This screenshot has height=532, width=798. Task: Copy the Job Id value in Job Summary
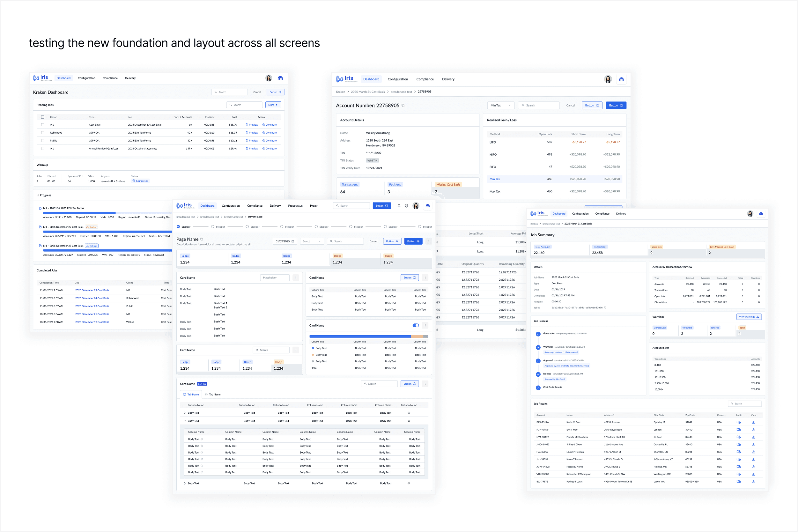(x=605, y=308)
